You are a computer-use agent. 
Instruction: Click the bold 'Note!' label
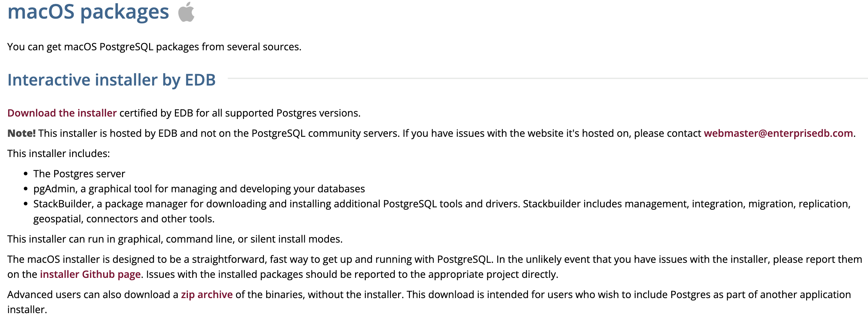[21, 133]
